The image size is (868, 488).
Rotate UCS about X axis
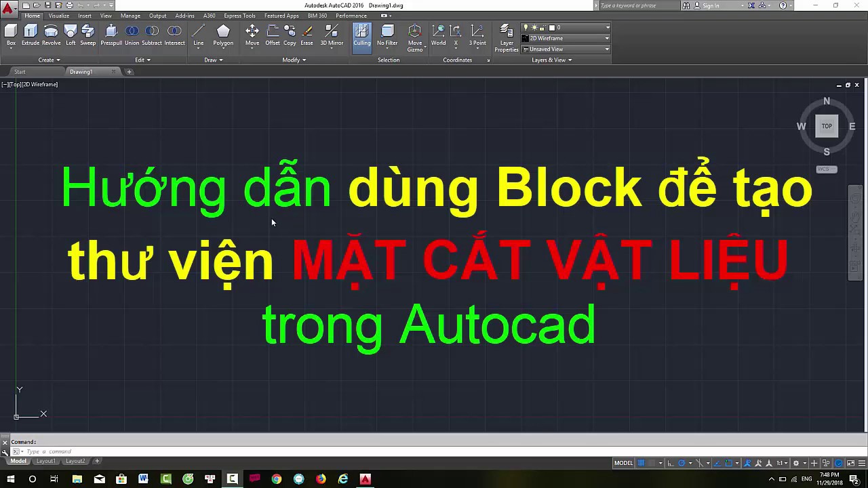tap(456, 35)
